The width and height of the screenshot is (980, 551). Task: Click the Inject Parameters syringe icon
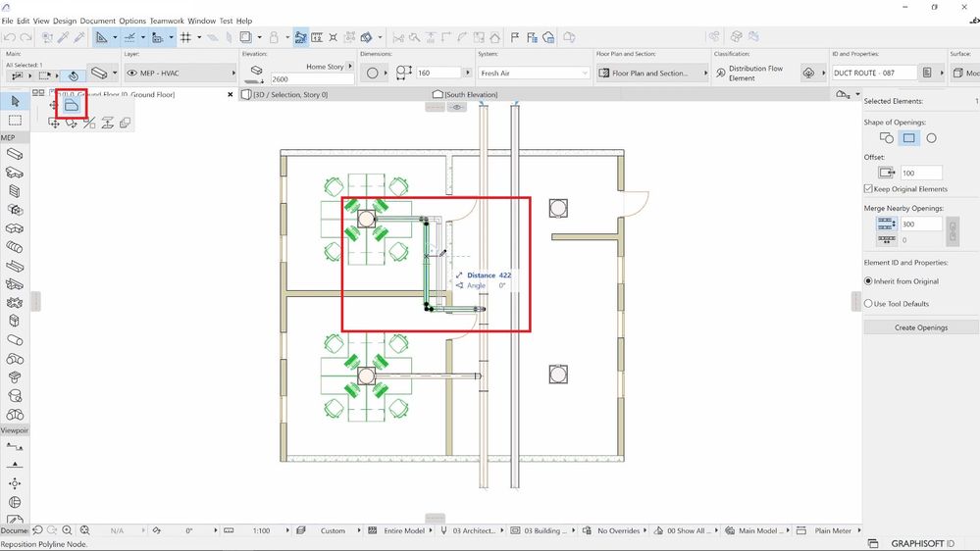(x=78, y=37)
